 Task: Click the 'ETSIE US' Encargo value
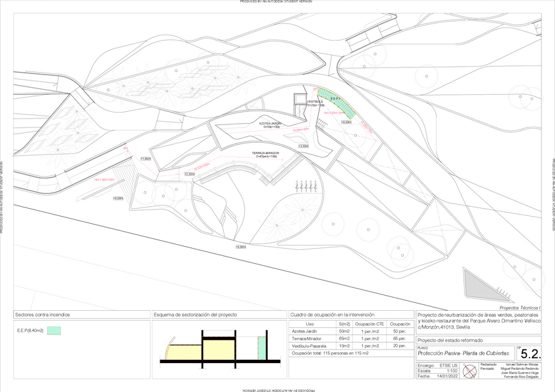click(448, 365)
